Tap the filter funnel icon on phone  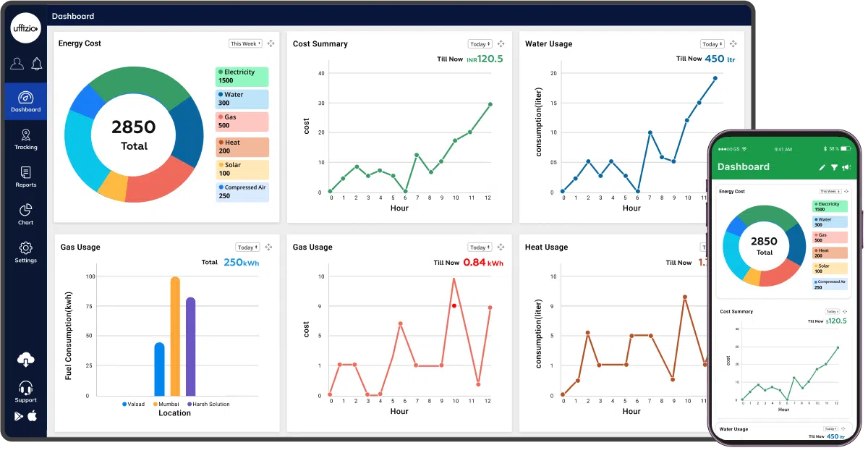(834, 167)
